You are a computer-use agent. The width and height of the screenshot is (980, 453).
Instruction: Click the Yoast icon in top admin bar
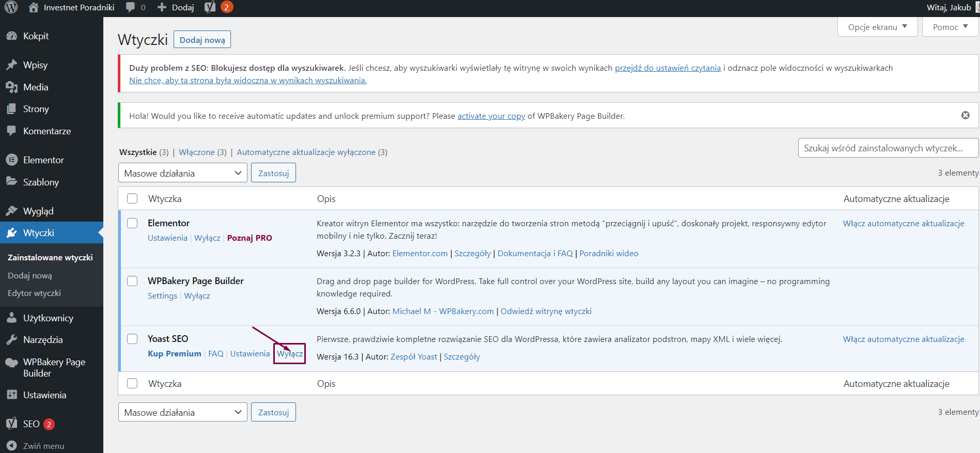pyautogui.click(x=210, y=7)
